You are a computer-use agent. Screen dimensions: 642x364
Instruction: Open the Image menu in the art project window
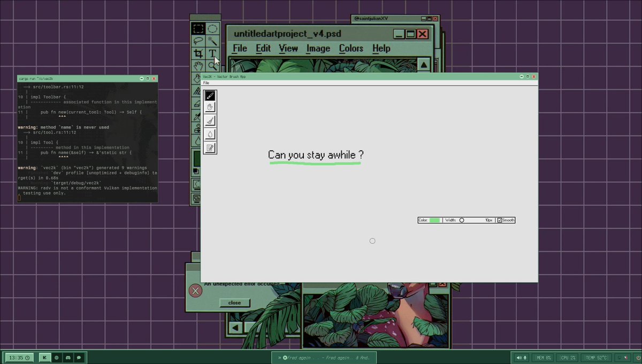click(318, 48)
